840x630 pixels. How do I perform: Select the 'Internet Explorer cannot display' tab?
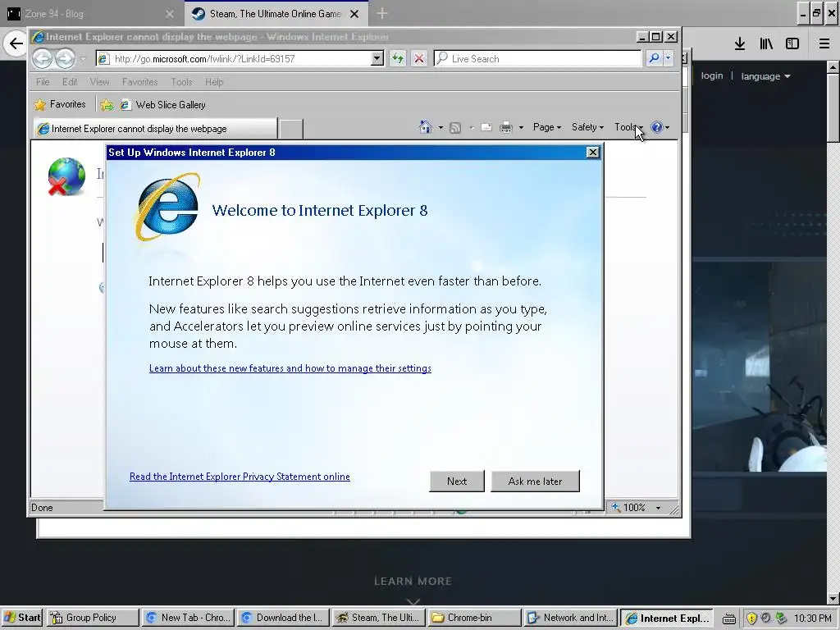coord(155,129)
